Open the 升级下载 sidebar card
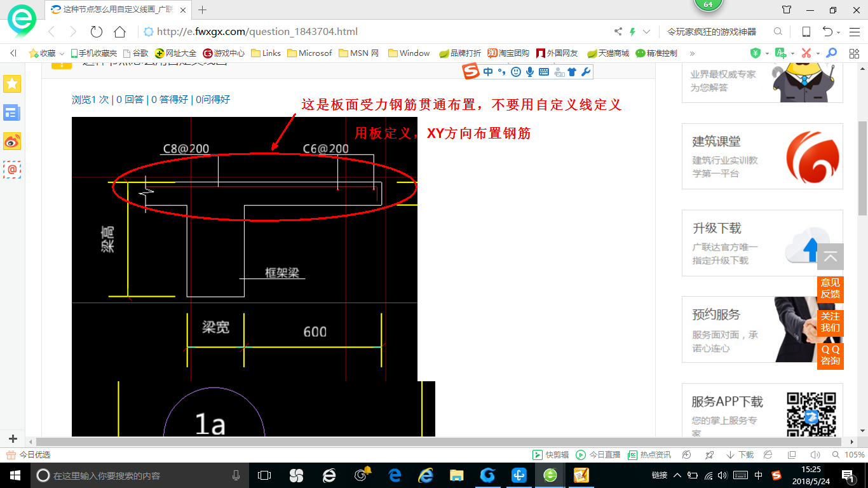The height and width of the screenshot is (488, 868). (763, 243)
